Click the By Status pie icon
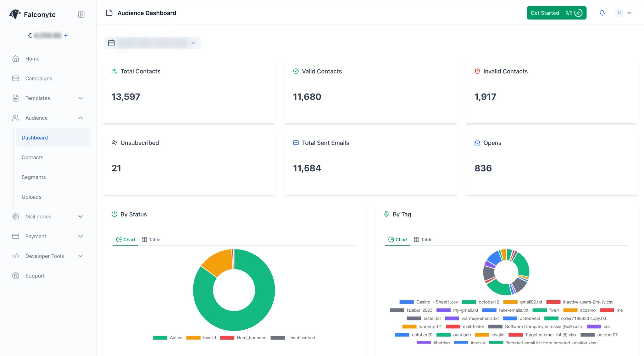 [x=114, y=214]
